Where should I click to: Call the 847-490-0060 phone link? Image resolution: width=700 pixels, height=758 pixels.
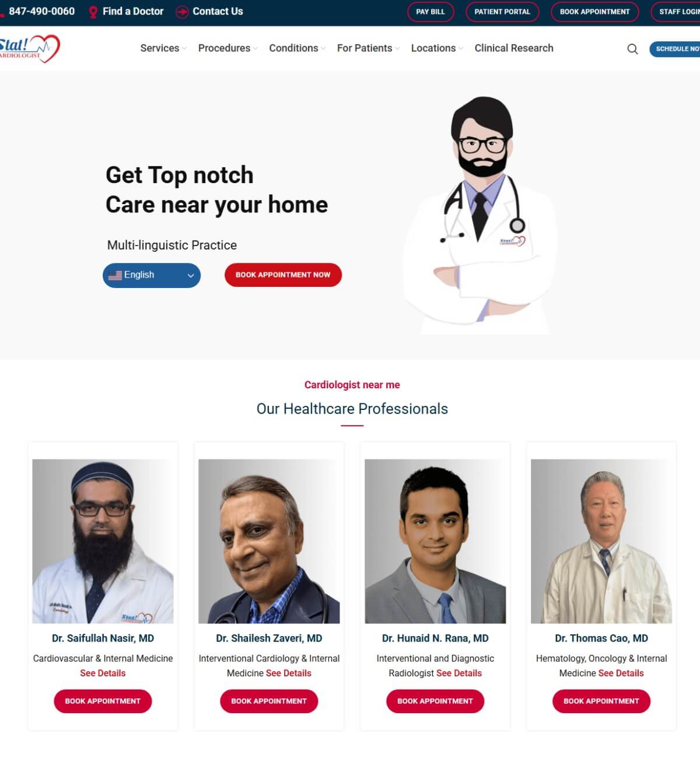41,11
